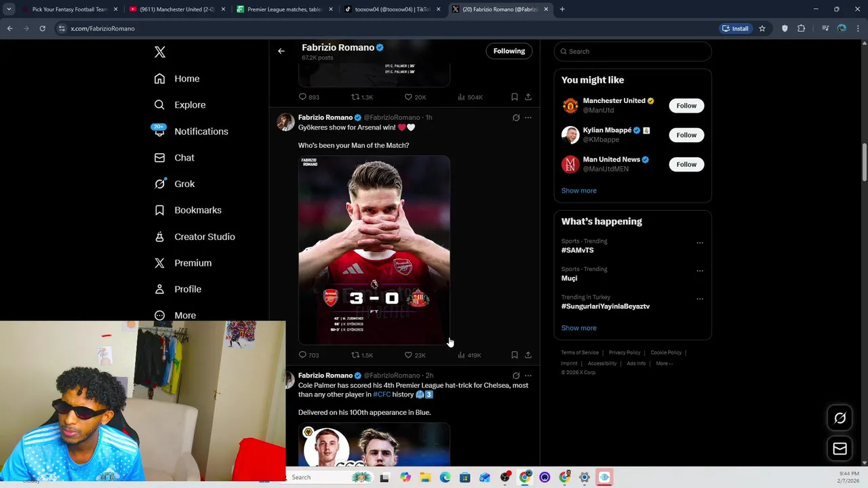Viewport: 868px width, 488px height.
Task: Follow Kylian Mbappé
Action: click(x=686, y=135)
